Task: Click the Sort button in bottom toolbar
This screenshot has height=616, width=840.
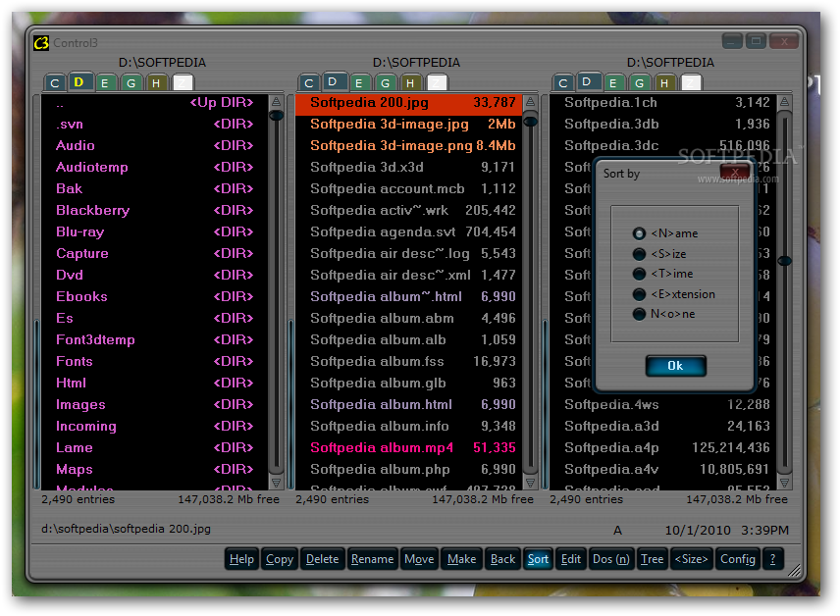Action: click(x=538, y=559)
